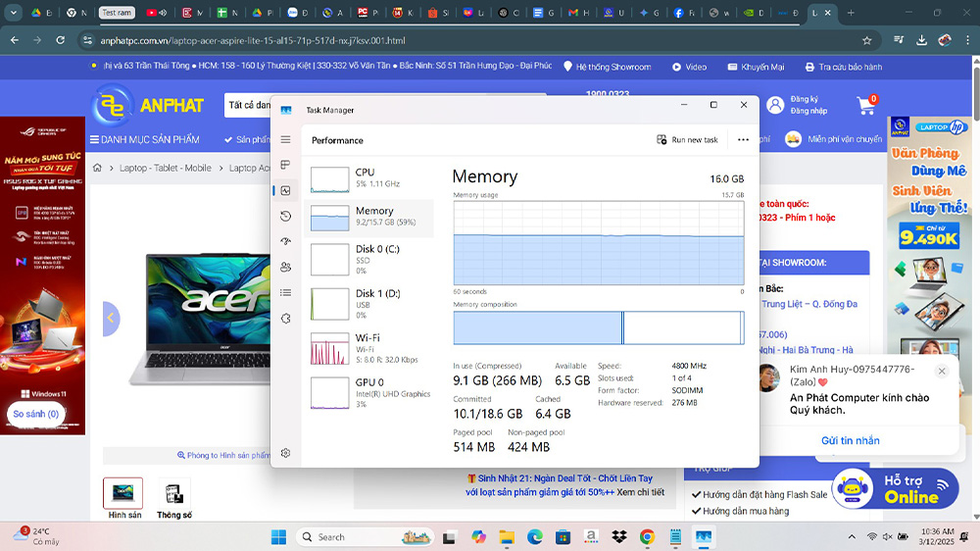Open Tra cứu bảo hành link

pyautogui.click(x=844, y=67)
